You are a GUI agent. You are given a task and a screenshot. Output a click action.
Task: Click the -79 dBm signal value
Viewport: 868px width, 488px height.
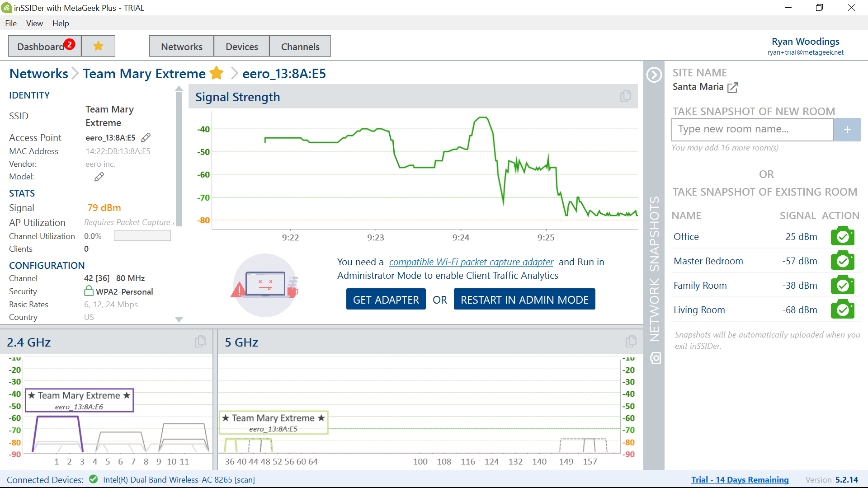click(x=103, y=208)
